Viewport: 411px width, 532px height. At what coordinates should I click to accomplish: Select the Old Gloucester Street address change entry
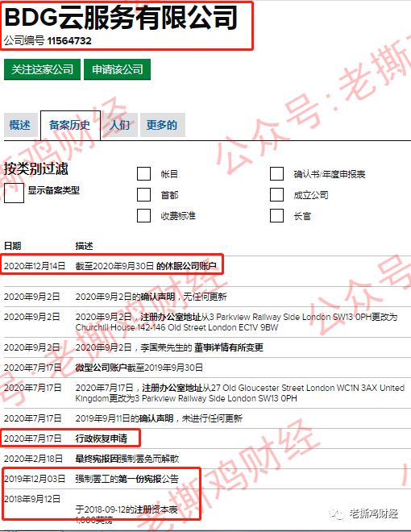coord(240,393)
